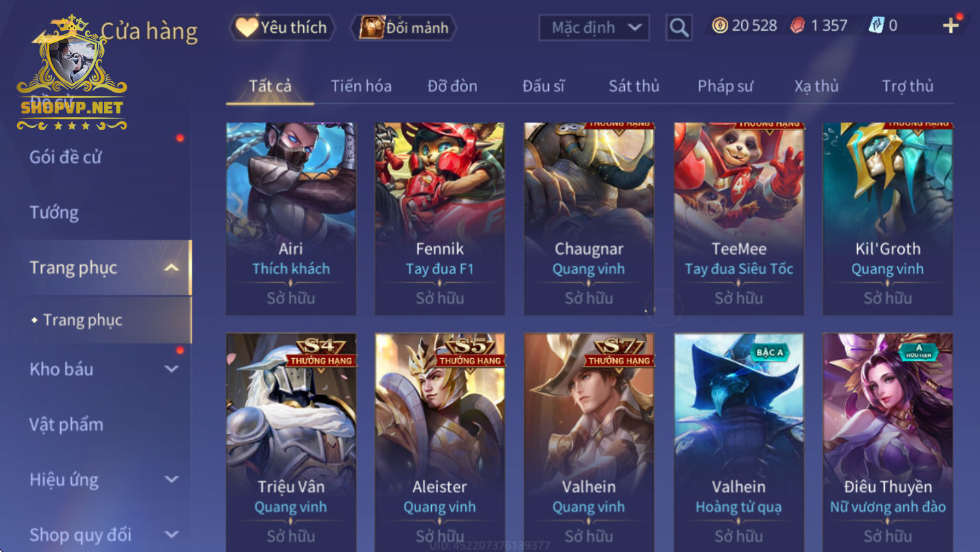Select Airi Thích khách skin card
The image size is (980, 552).
(x=291, y=218)
